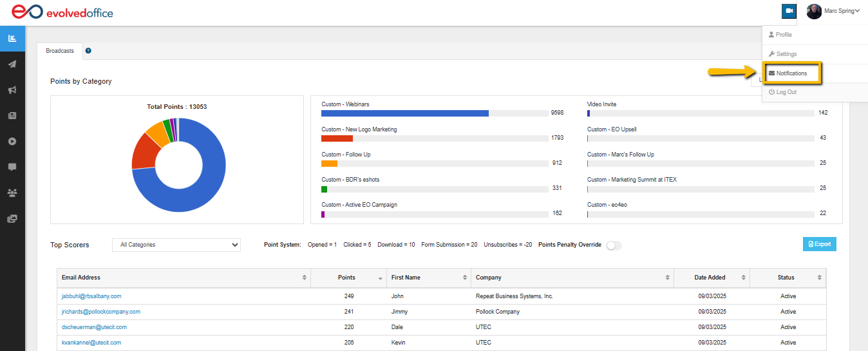Choose Log Out in the user menu

click(x=786, y=92)
